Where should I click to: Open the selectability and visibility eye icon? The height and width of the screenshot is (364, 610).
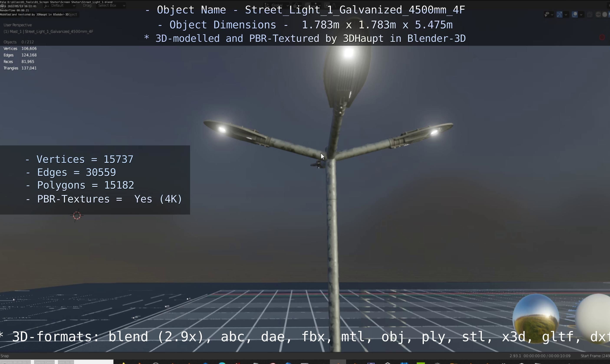point(547,15)
